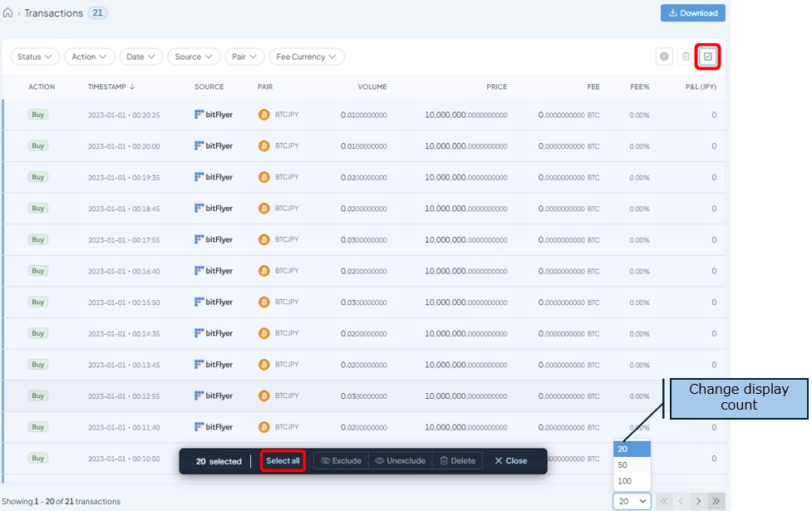Click bitFlyer logo in the 00:15:50 row
Viewport: 812px width, 511px height.
click(x=214, y=302)
